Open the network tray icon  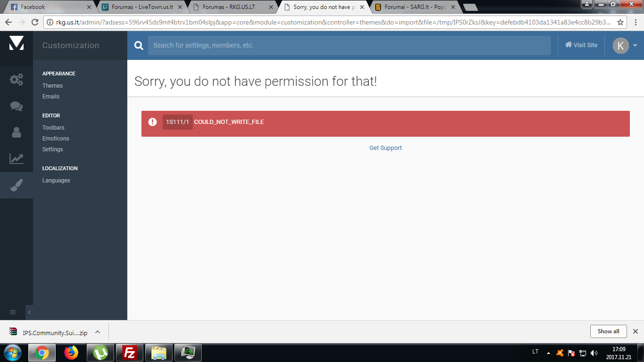(583, 353)
